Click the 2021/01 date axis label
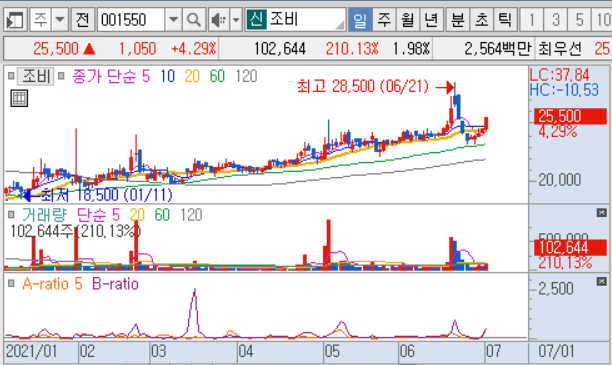 pos(31,351)
